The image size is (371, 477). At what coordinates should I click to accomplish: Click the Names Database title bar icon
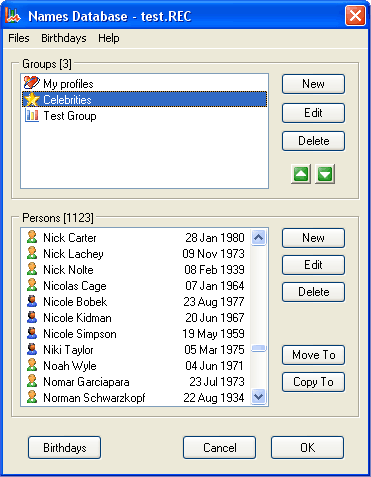pyautogui.click(x=13, y=15)
